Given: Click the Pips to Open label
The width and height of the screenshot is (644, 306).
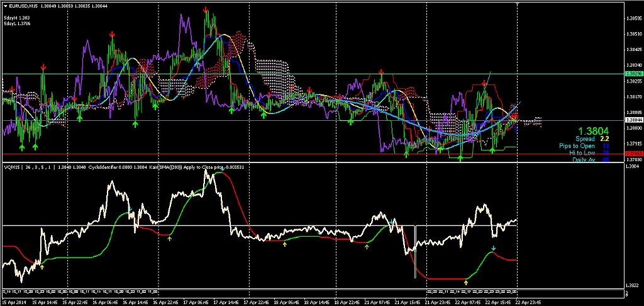Looking at the screenshot, I should 577,146.
